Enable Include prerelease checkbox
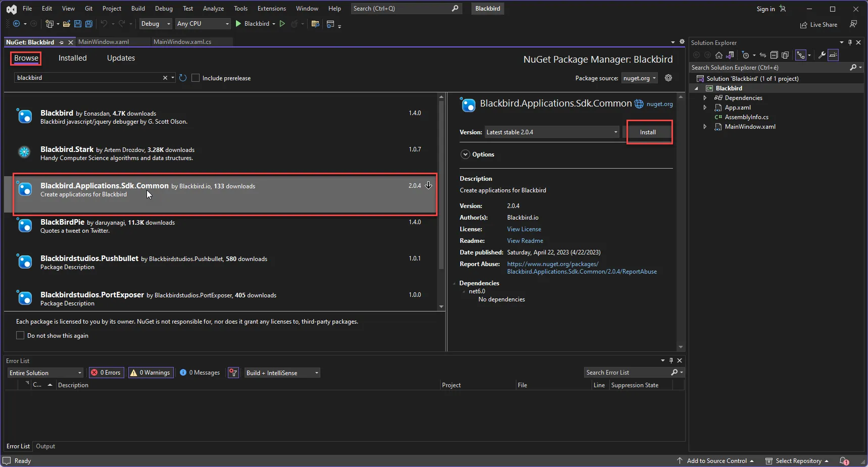Screen dimensions: 868x467 [x=196, y=78]
